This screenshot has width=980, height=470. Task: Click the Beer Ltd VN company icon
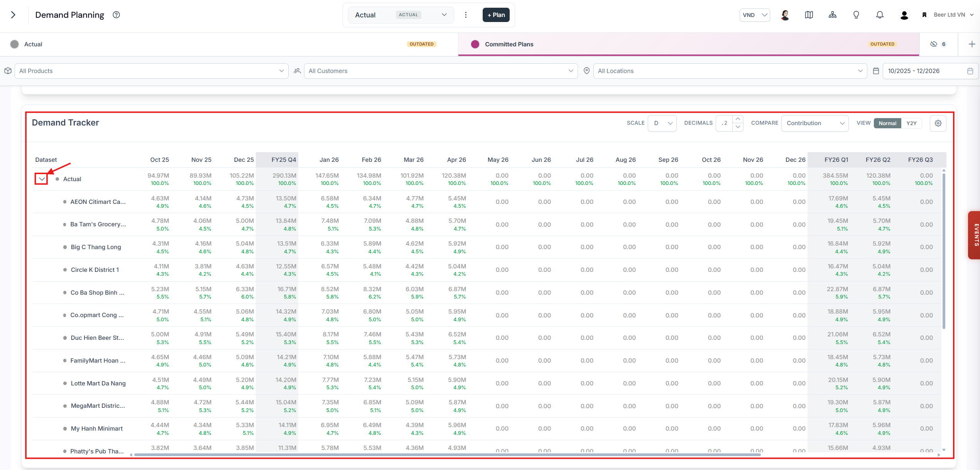(x=924, y=15)
